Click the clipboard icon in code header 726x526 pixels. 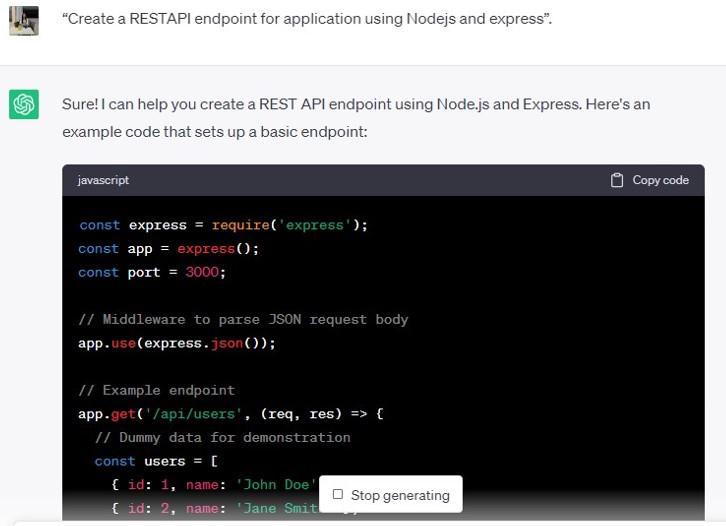[617, 180]
